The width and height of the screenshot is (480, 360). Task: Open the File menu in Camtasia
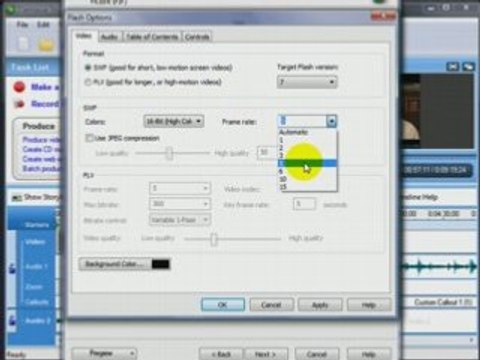23,25
